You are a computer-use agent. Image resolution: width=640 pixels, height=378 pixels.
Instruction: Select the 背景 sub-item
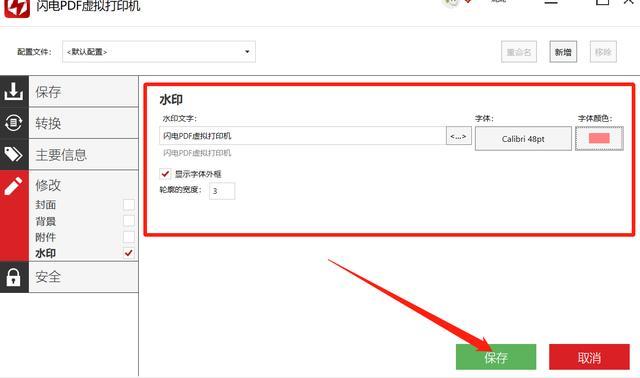[x=45, y=221]
